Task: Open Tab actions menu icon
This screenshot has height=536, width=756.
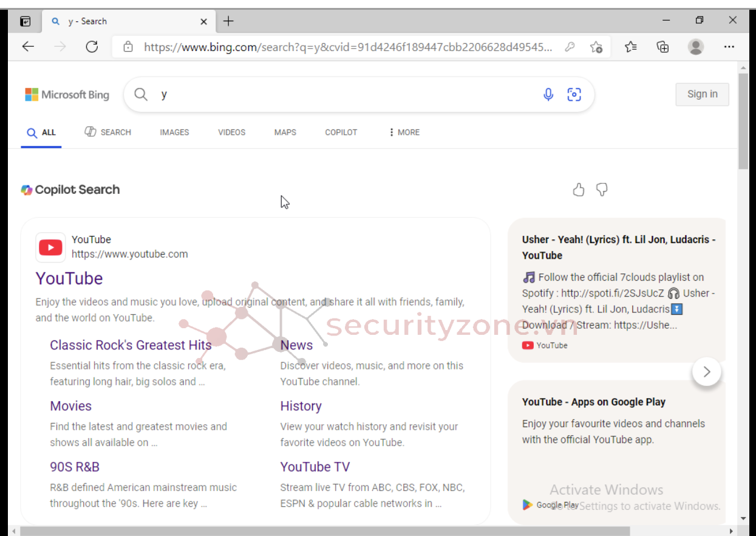Action: pyautogui.click(x=26, y=21)
